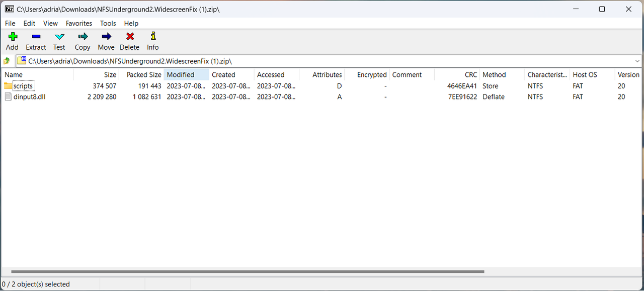Screen dimensions: 644x292
Task: Click size value 374 507
Action: coord(105,86)
